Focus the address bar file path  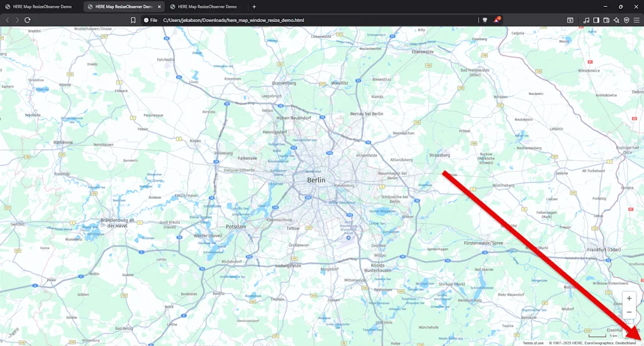pos(233,20)
